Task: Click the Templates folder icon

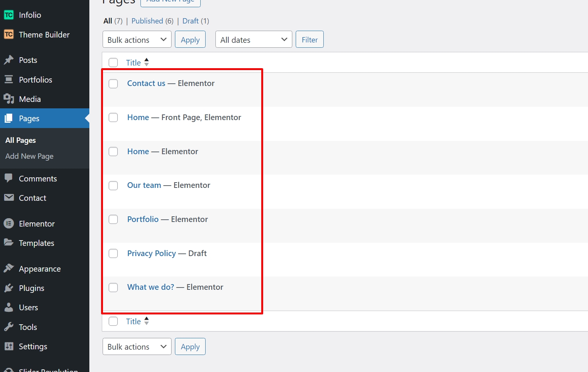Action: pos(9,242)
